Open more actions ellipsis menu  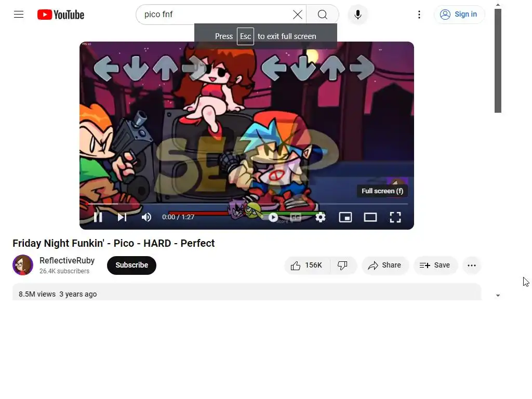click(x=472, y=265)
